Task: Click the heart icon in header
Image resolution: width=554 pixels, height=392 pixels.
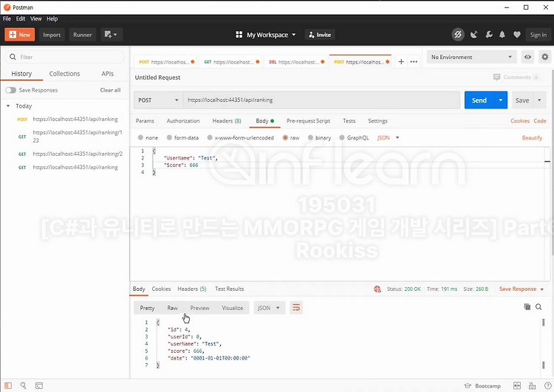Action: tap(517, 35)
